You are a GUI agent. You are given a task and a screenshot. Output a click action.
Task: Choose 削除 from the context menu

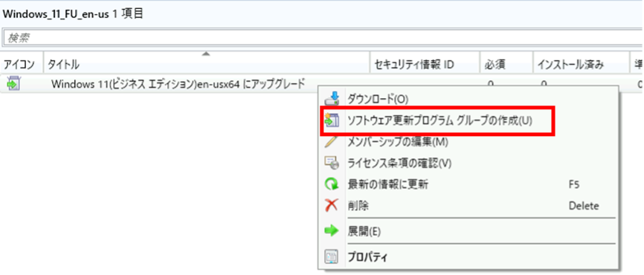pyautogui.click(x=468, y=206)
